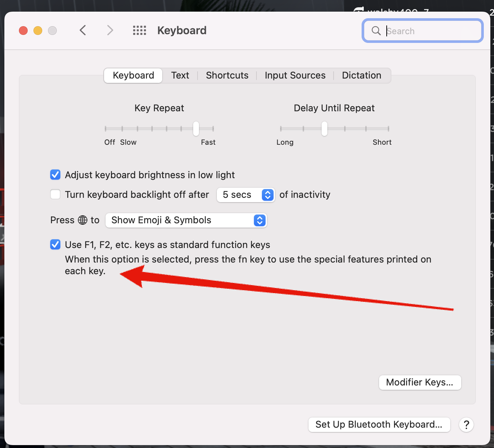Click Set Up Bluetooth Keyboard button
This screenshot has width=494, height=448.
coord(379,424)
